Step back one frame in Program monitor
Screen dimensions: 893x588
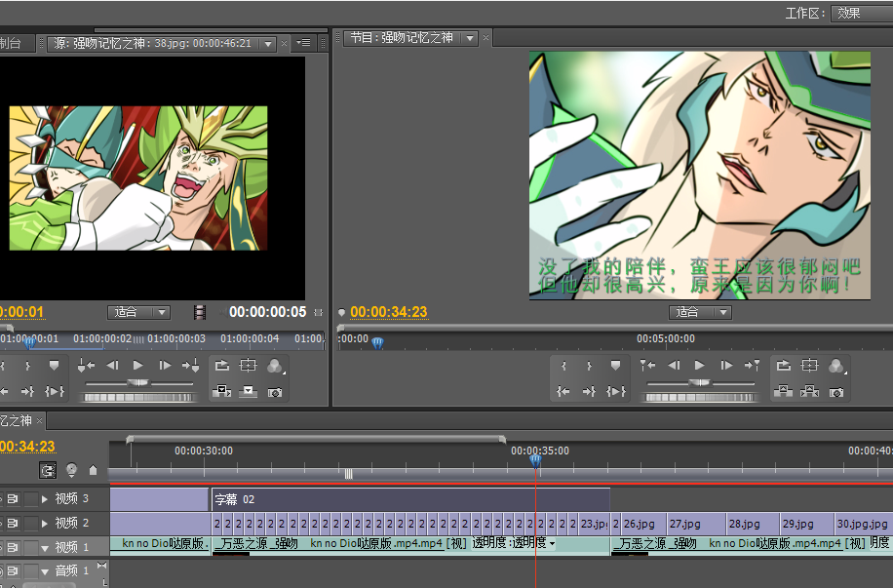pyautogui.click(x=675, y=366)
